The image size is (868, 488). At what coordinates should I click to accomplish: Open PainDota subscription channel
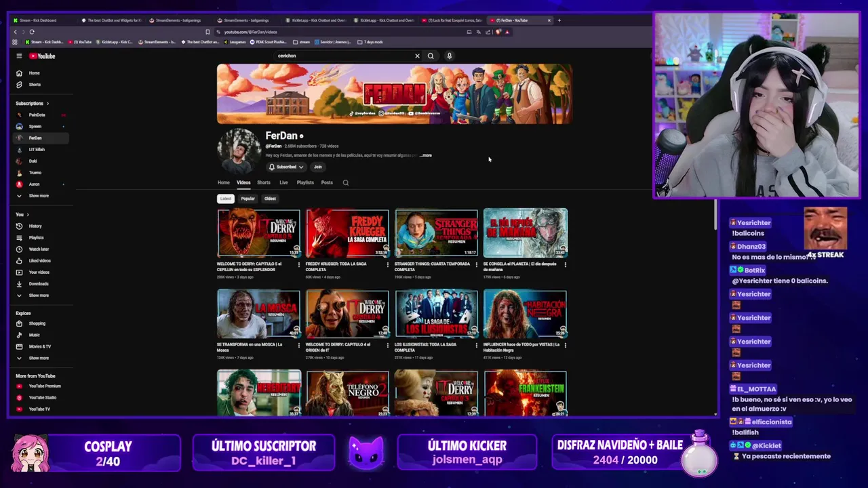41,115
